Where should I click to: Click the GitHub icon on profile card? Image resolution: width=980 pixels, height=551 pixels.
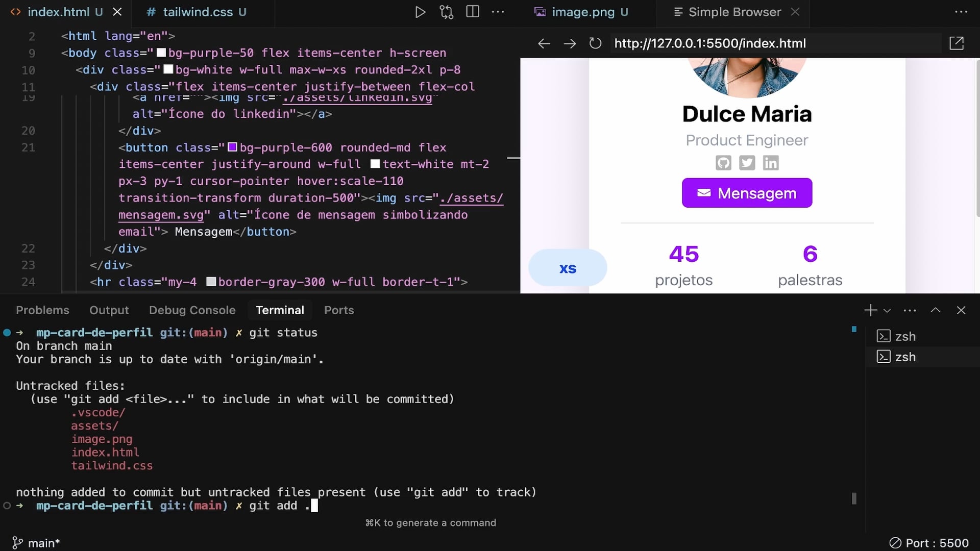pos(723,163)
